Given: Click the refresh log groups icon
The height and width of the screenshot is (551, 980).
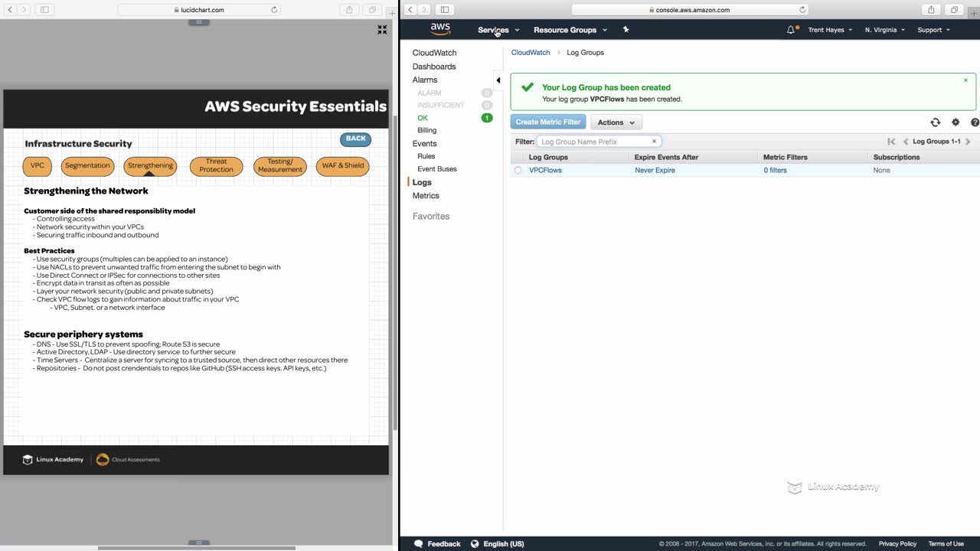Looking at the screenshot, I should click(935, 122).
